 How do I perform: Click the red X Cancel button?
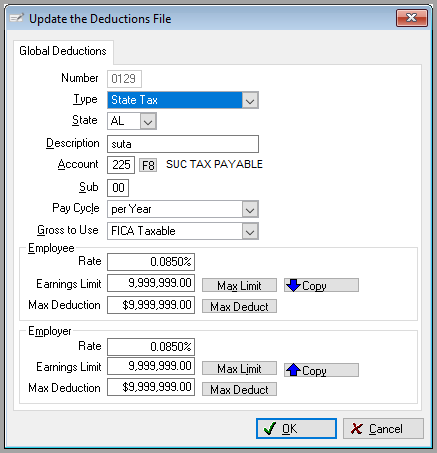383,429
